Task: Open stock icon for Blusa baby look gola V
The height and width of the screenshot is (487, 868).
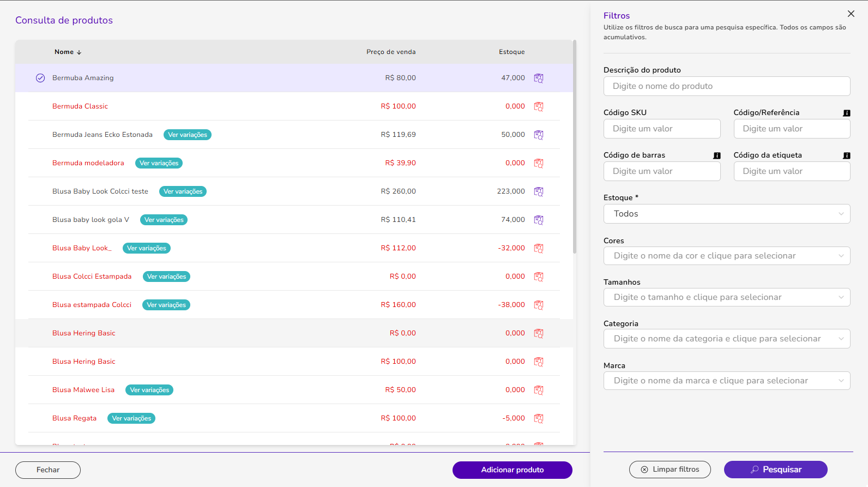Action: tap(539, 220)
